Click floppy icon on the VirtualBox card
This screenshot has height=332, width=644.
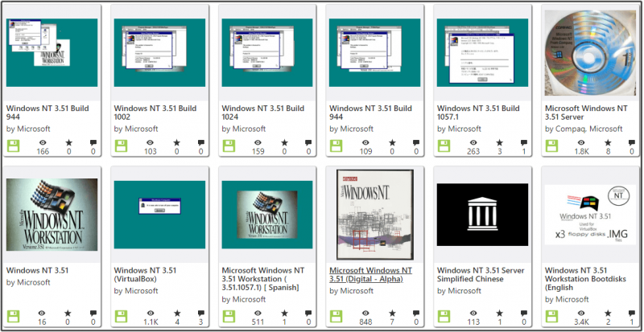(x=122, y=317)
